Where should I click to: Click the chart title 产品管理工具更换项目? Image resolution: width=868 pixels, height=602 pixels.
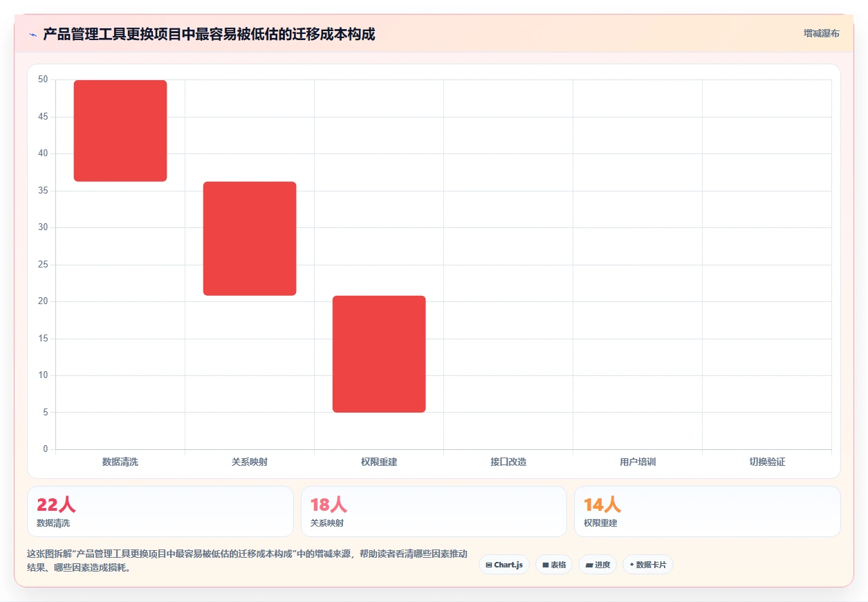(209, 34)
